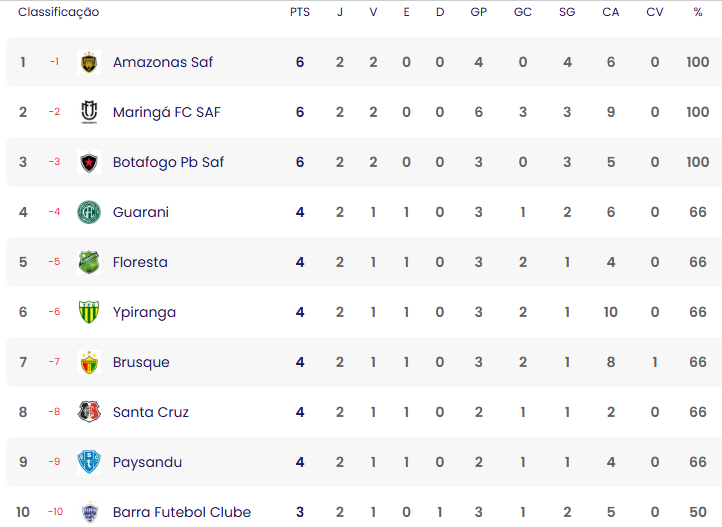Click the CA column header
Screen dimensions: 722x527
(x=611, y=12)
